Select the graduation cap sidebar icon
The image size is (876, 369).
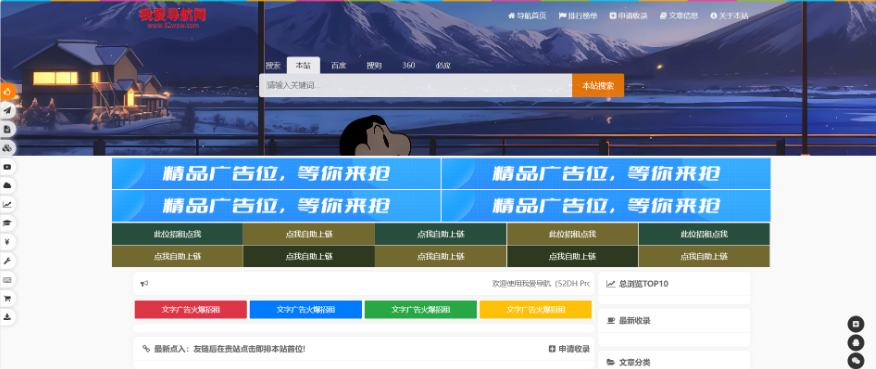[x=8, y=223]
